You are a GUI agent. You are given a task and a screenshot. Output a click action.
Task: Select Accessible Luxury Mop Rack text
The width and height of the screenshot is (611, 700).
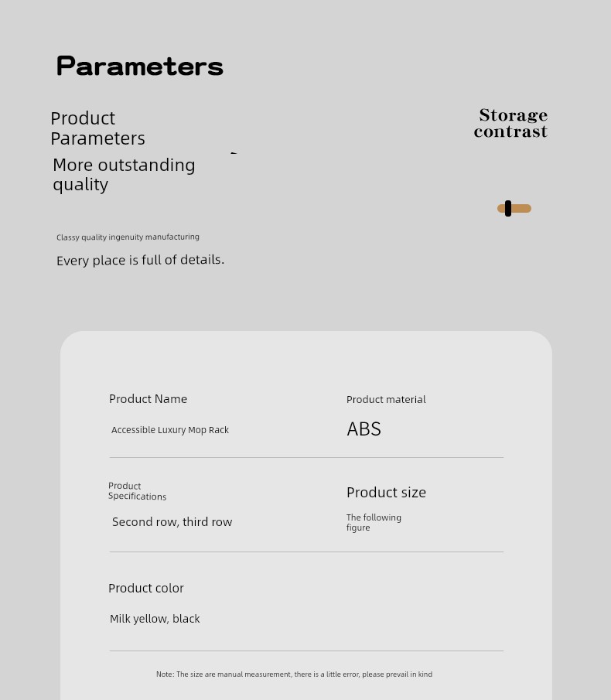(x=170, y=430)
